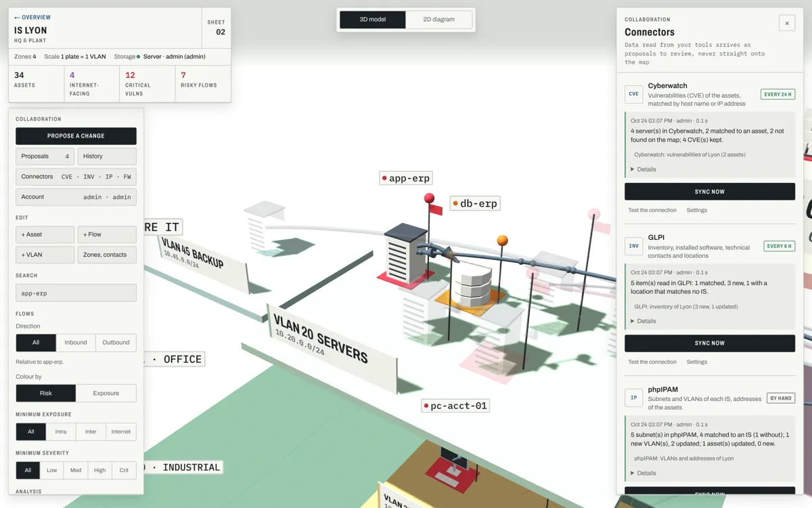Click Propose a Change
Image resolution: width=812 pixels, height=508 pixels.
pyautogui.click(x=76, y=136)
